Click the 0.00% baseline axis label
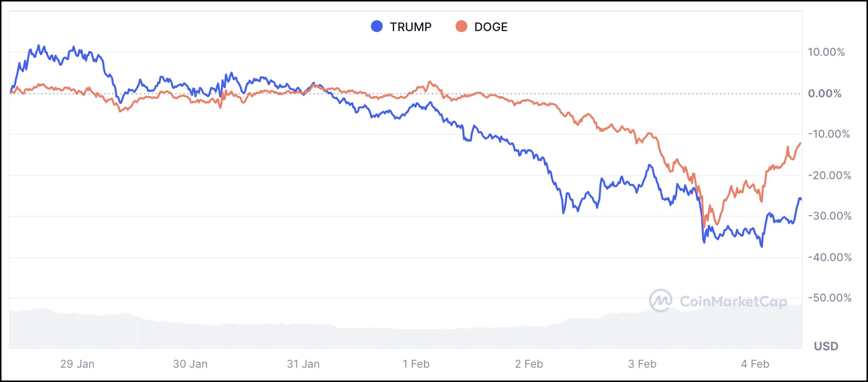Screen dimensions: 868x382 pyautogui.click(x=825, y=94)
